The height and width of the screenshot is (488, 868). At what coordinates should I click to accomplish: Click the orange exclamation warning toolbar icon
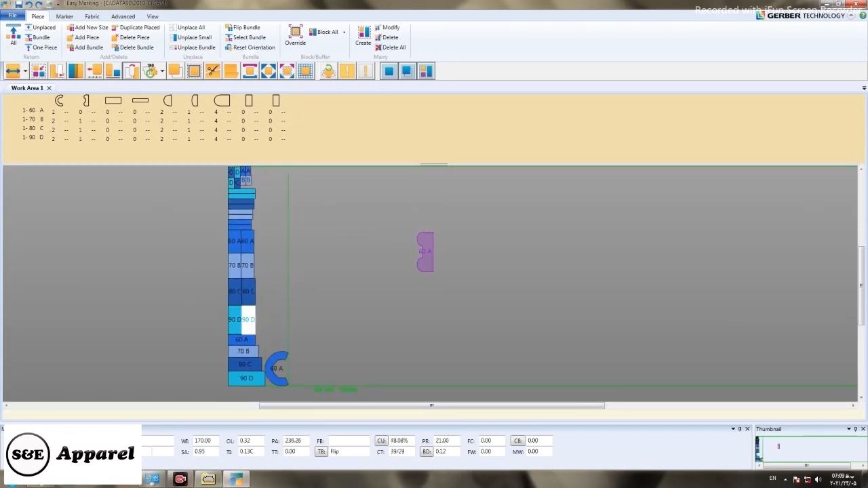pos(347,71)
